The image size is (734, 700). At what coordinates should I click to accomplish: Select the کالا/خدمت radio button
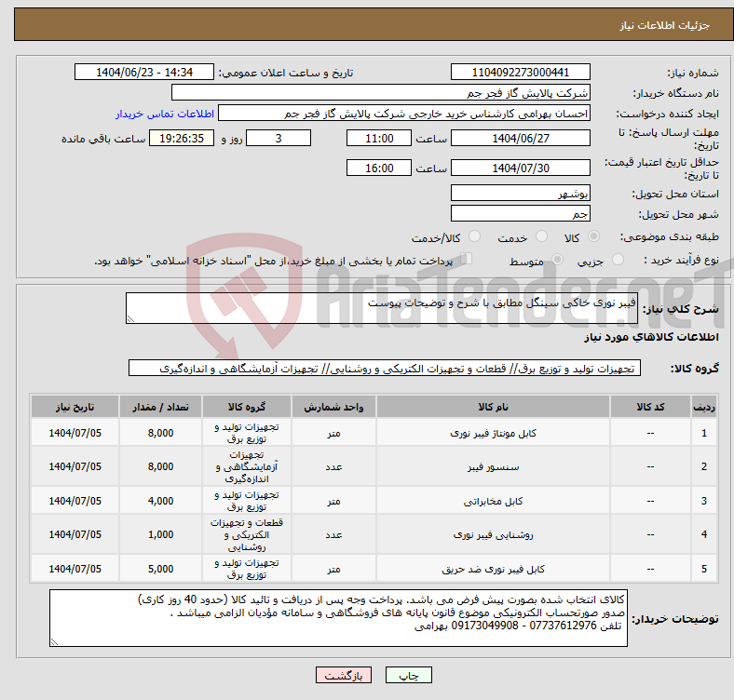click(x=475, y=236)
